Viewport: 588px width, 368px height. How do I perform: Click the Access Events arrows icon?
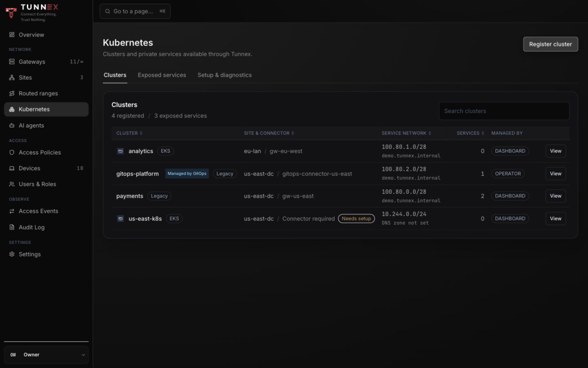[12, 211]
